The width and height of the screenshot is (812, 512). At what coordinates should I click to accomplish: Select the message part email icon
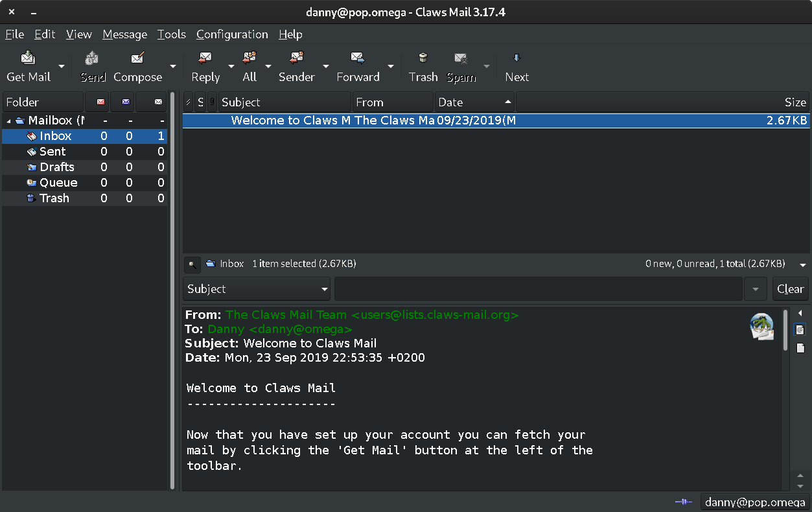coord(800,330)
